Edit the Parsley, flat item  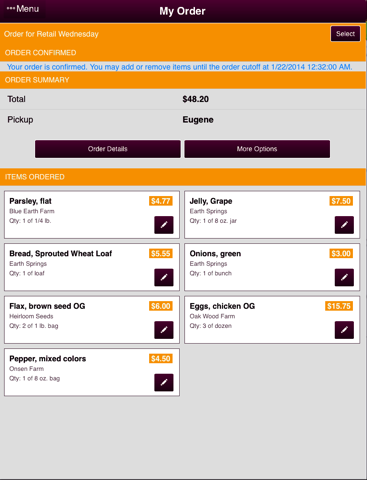tap(164, 225)
